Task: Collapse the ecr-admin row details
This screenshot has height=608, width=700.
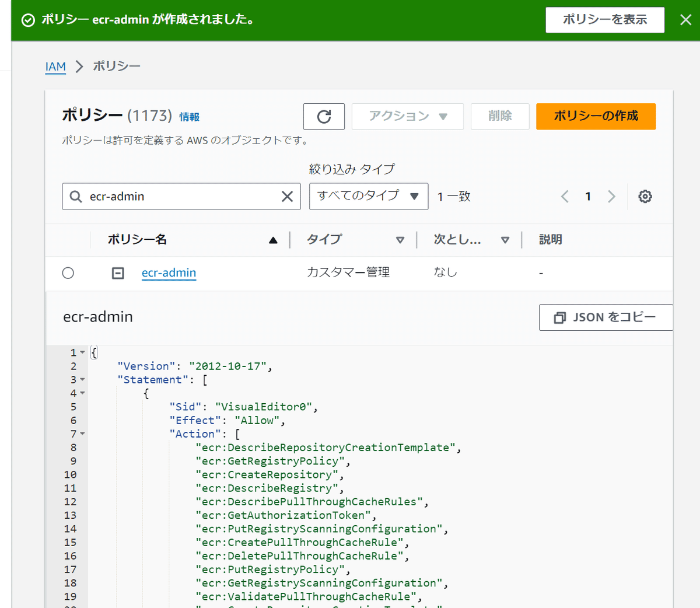Action: tap(118, 273)
